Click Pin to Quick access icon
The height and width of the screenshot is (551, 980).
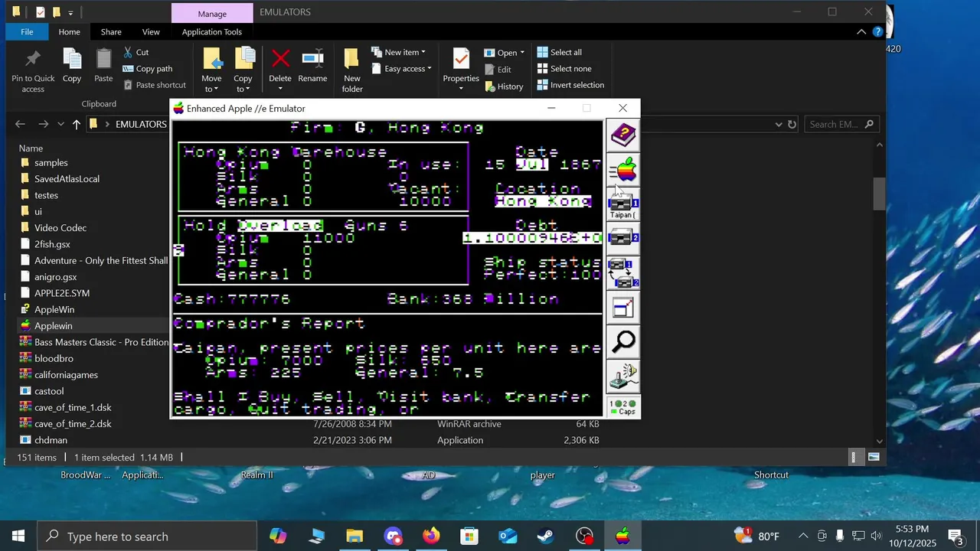pyautogui.click(x=33, y=70)
